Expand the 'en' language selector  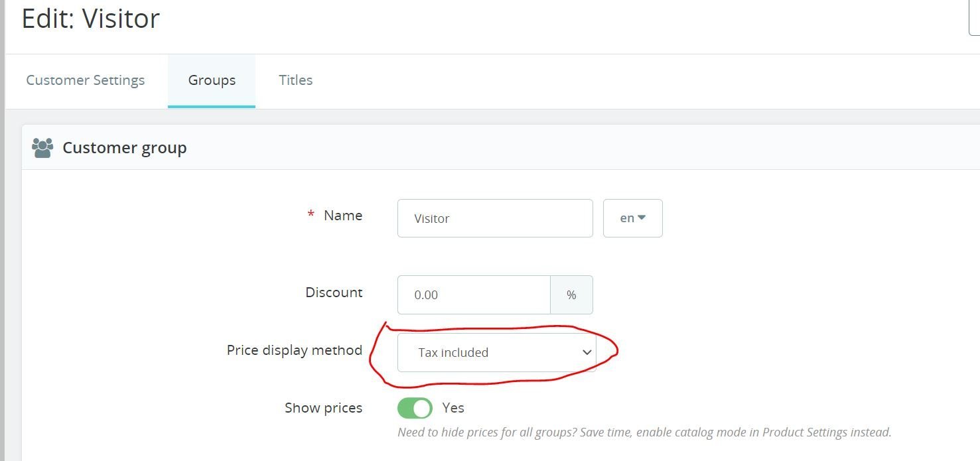pos(632,218)
